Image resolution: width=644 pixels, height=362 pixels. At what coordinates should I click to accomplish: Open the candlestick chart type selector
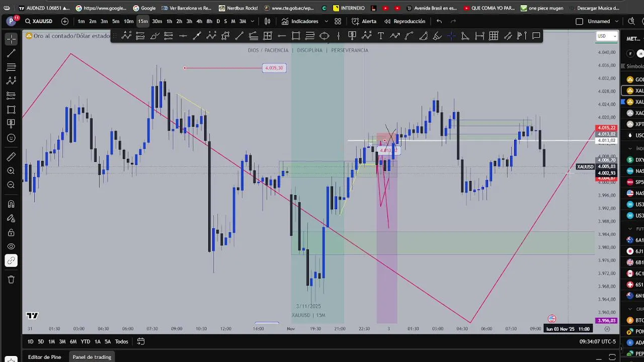[x=268, y=21]
